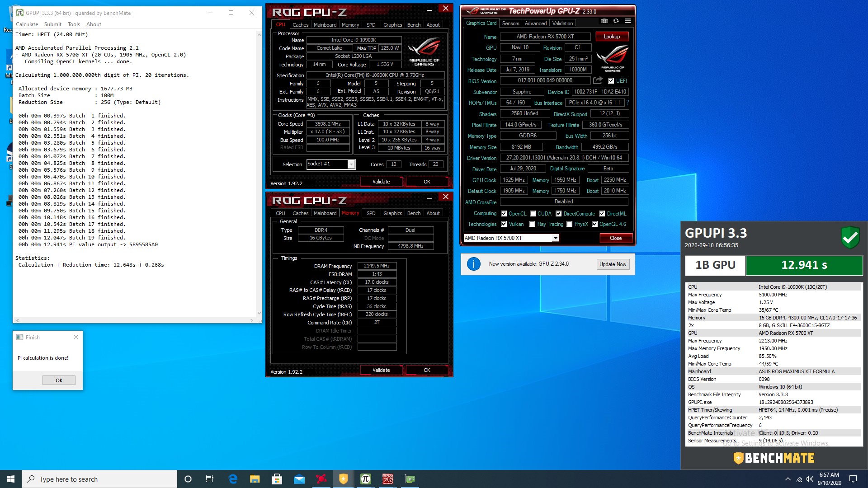Click the network icon in system tray
Viewport: 868px width, 488px height.
[799, 479]
